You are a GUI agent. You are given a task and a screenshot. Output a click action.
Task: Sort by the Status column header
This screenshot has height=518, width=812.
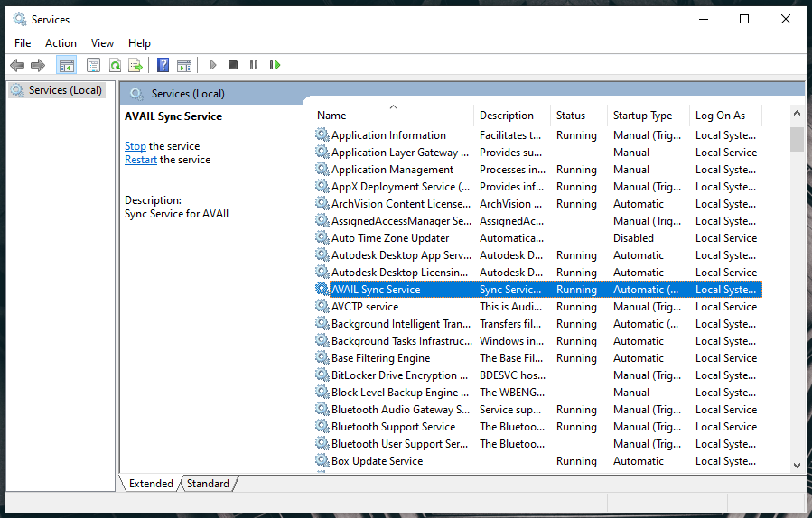(578, 116)
